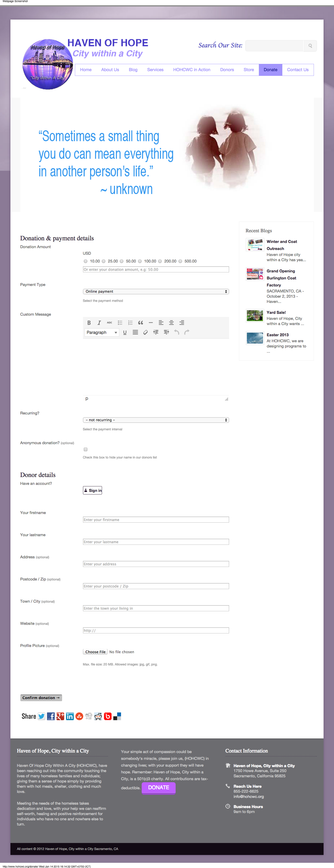
Task: Open the Yard Sale! blog post
Action: [276, 312]
